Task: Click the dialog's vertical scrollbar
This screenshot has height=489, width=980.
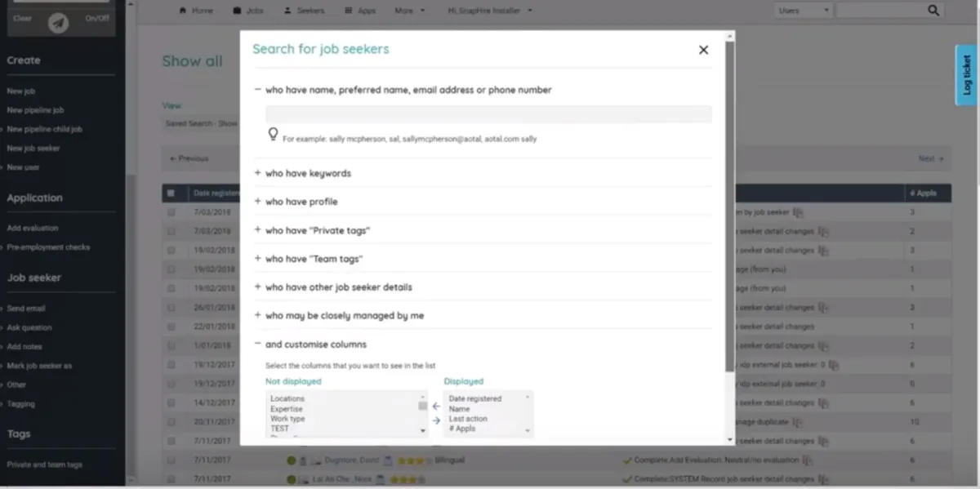Action: tap(730, 204)
